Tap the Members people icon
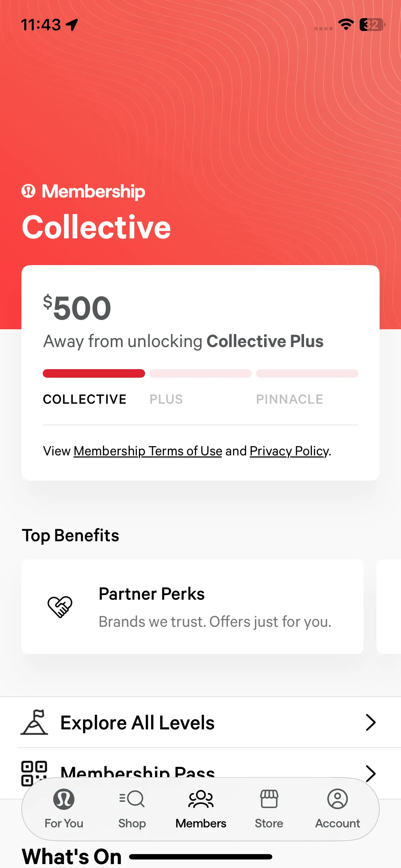Screen dimensions: 401x868 coord(201,799)
